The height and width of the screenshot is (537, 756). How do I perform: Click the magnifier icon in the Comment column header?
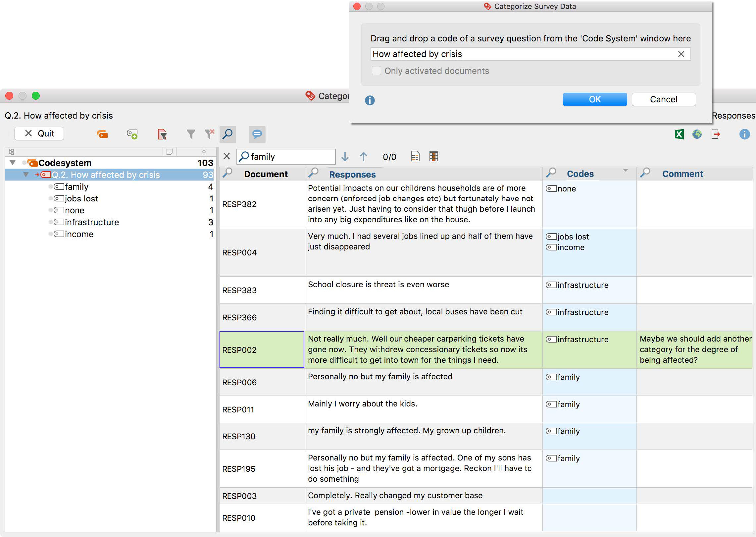(x=645, y=173)
